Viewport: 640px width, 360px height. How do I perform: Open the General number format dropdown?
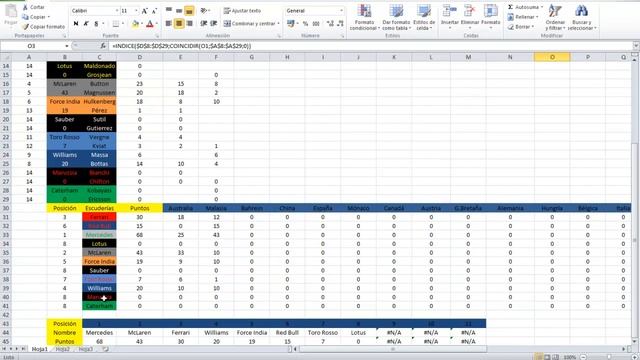[341, 11]
